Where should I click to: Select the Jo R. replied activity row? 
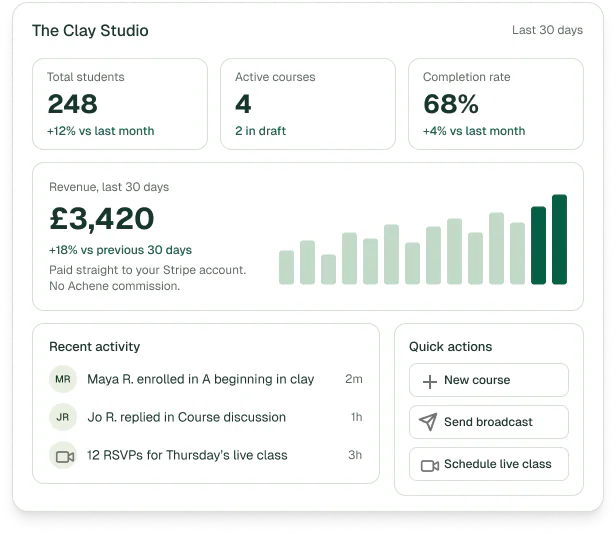coord(206,417)
